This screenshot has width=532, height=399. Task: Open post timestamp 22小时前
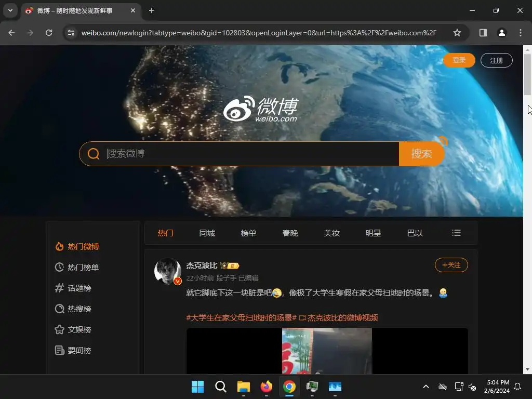pos(200,278)
